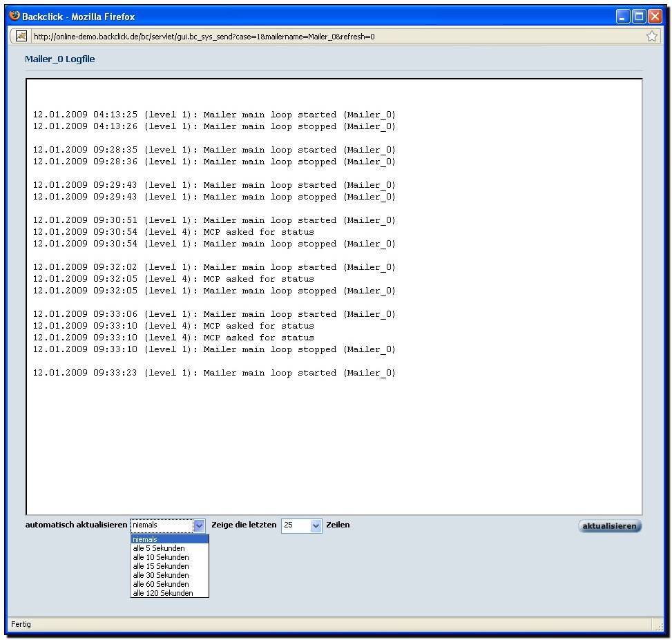Click the URL address field
Image resolution: width=672 pixels, height=640 pixels.
click(x=337, y=37)
